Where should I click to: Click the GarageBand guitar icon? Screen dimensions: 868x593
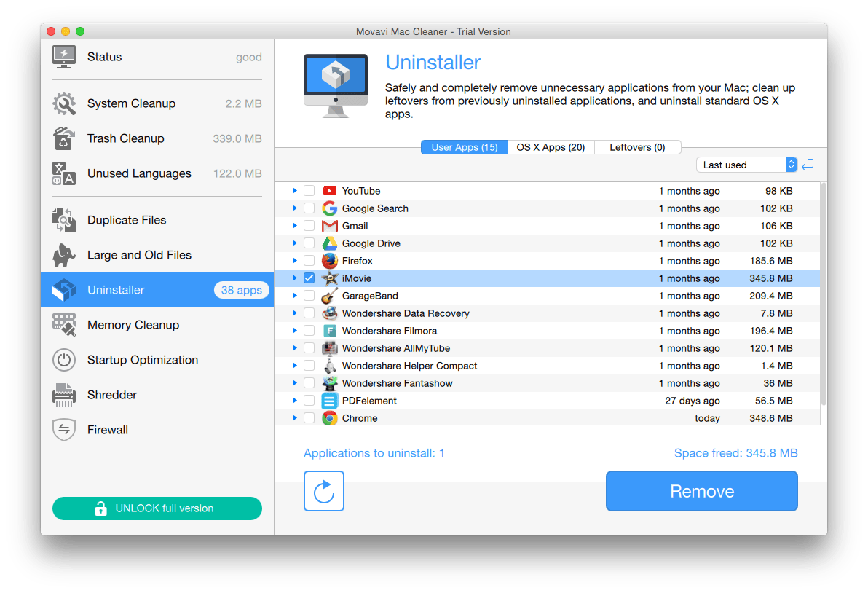(x=329, y=296)
